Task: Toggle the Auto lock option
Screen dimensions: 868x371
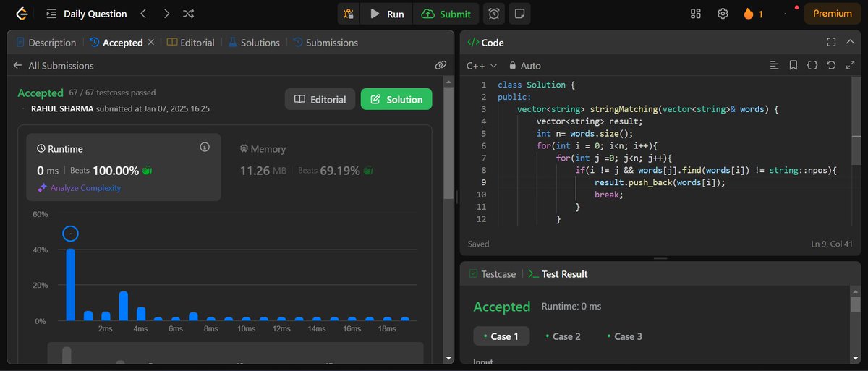Action: tap(524, 65)
